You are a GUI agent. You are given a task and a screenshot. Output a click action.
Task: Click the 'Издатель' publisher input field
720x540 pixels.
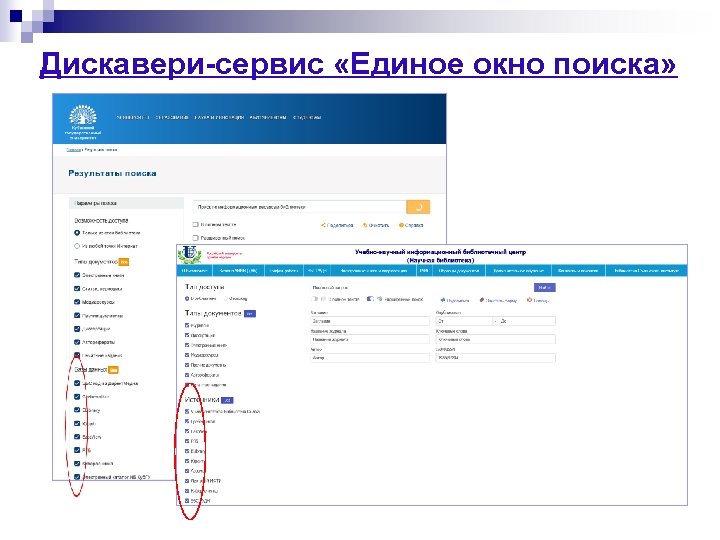pyautogui.click(x=495, y=357)
